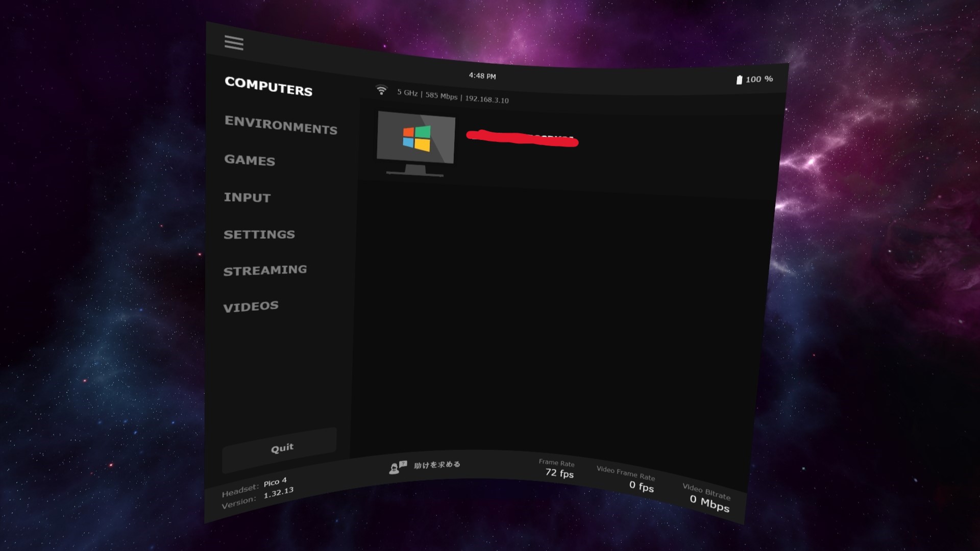Image resolution: width=980 pixels, height=551 pixels.
Task: Open the Games section
Action: 249,161
